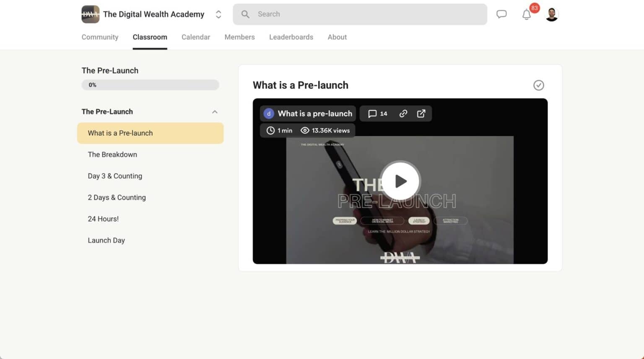The image size is (644, 359).
Task: Open the 14 comments on video
Action: (377, 114)
